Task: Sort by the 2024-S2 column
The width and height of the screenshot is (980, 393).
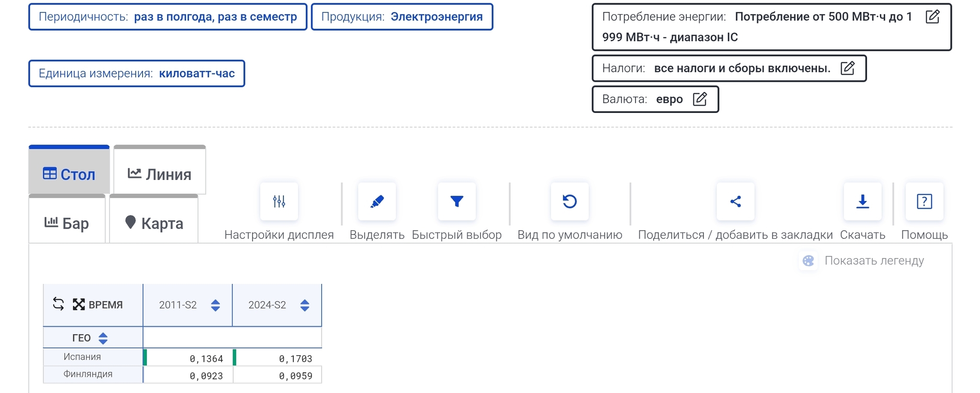Action: (x=305, y=305)
